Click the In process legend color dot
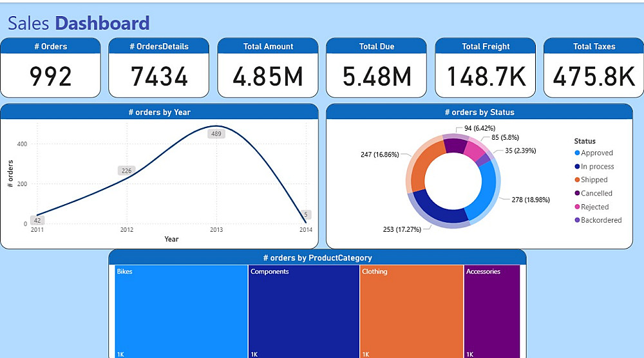 point(577,166)
